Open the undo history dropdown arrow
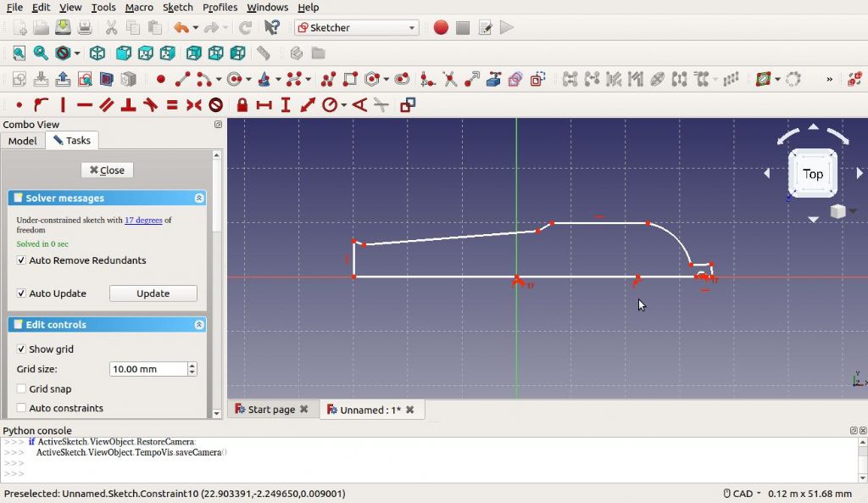Viewport: 868px width, 503px height. coord(196,28)
